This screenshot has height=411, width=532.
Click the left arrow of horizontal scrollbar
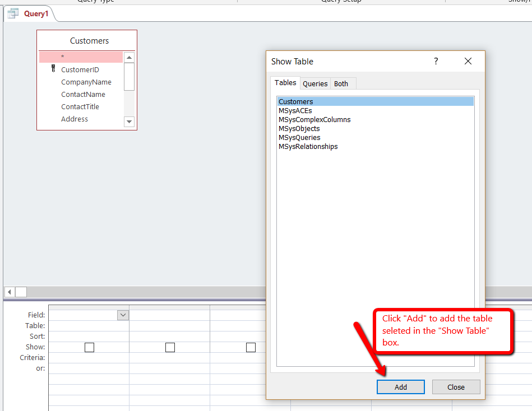pos(10,292)
